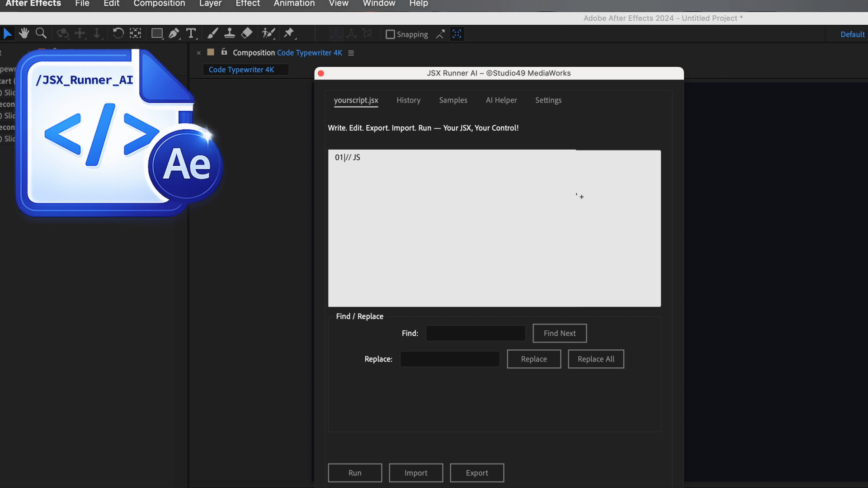The width and height of the screenshot is (868, 488).
Task: Click the blue Code Typewriter 4K composition name
Action: pyautogui.click(x=310, y=53)
